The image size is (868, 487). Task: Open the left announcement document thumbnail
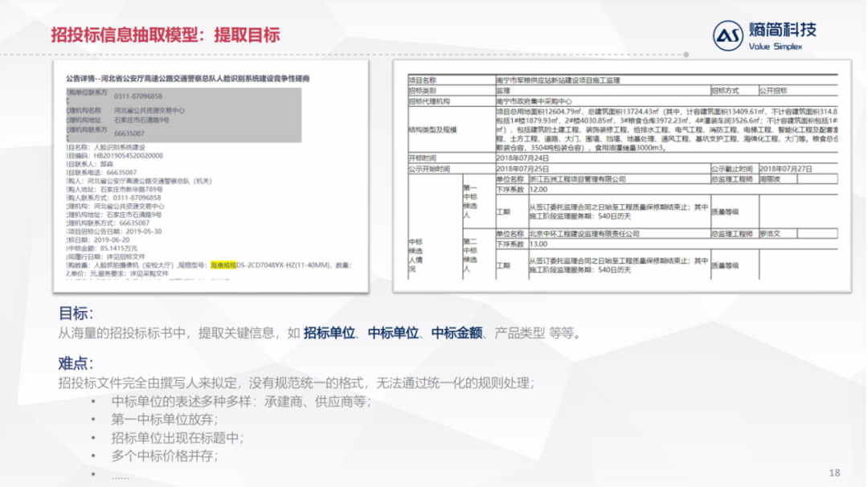211,176
